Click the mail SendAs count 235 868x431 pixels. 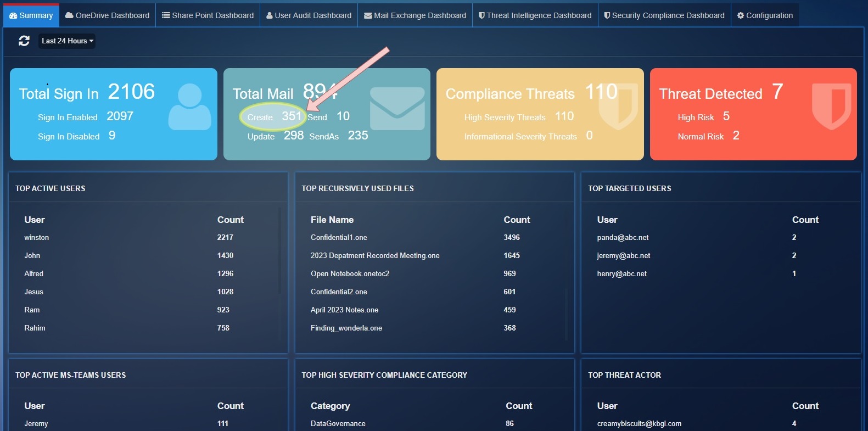358,135
